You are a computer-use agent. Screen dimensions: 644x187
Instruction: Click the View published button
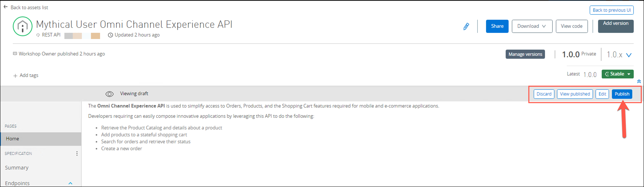point(575,94)
